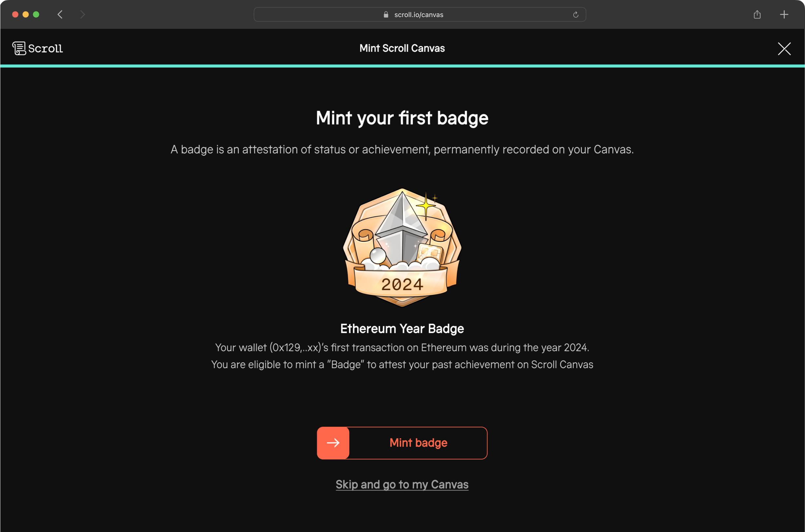The width and height of the screenshot is (805, 532).
Task: Click the Ethereum Year Badge title
Action: [x=402, y=329]
